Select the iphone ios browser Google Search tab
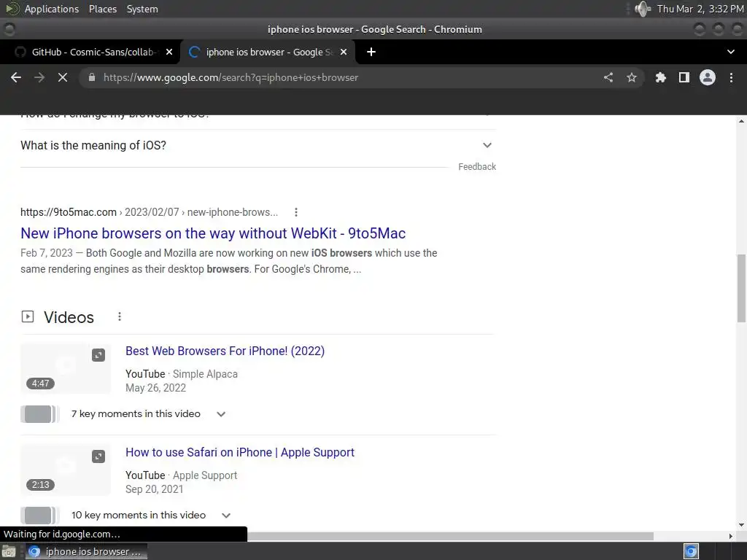Viewport: 747px width, 560px height. coord(267,52)
